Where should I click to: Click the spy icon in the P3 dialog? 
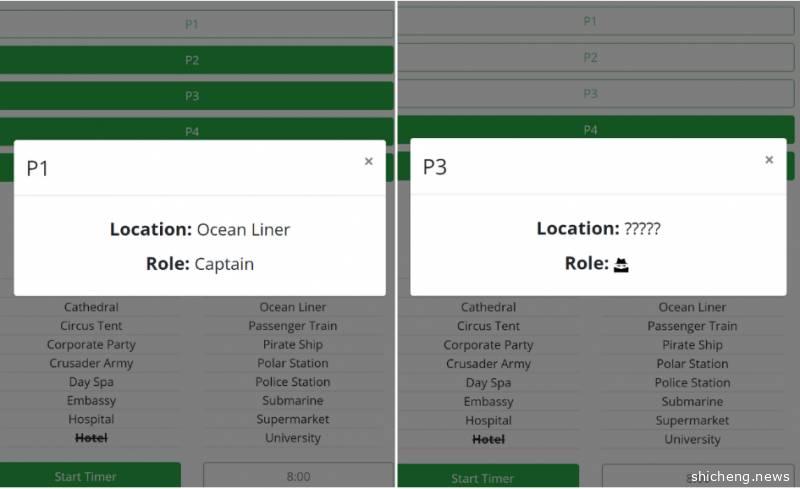click(x=621, y=264)
